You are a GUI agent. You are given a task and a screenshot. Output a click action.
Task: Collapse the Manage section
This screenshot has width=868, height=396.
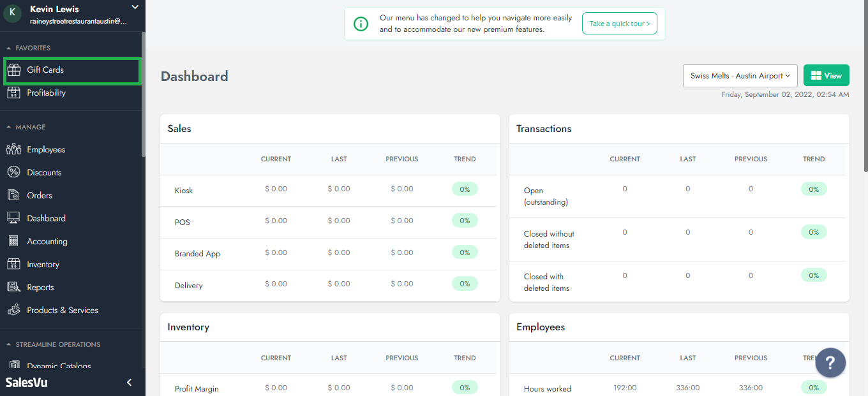[x=9, y=128]
